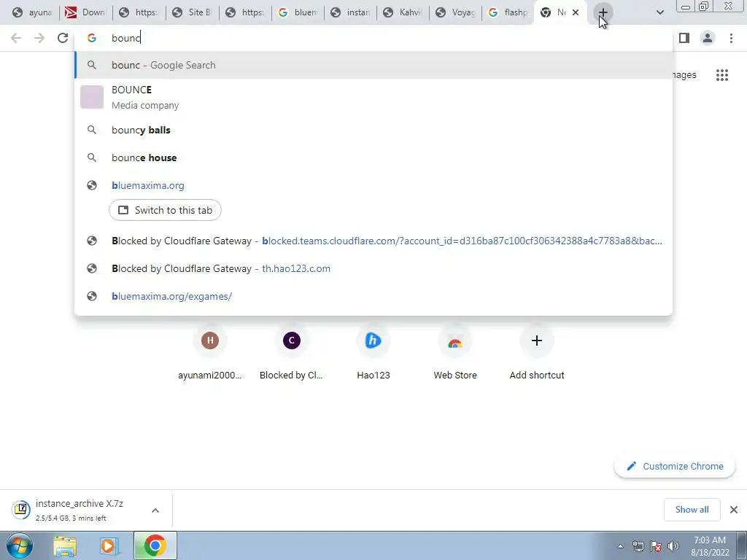Screen dimensions: 747x560
Task: Switch to the Down tab
Action: [86, 12]
